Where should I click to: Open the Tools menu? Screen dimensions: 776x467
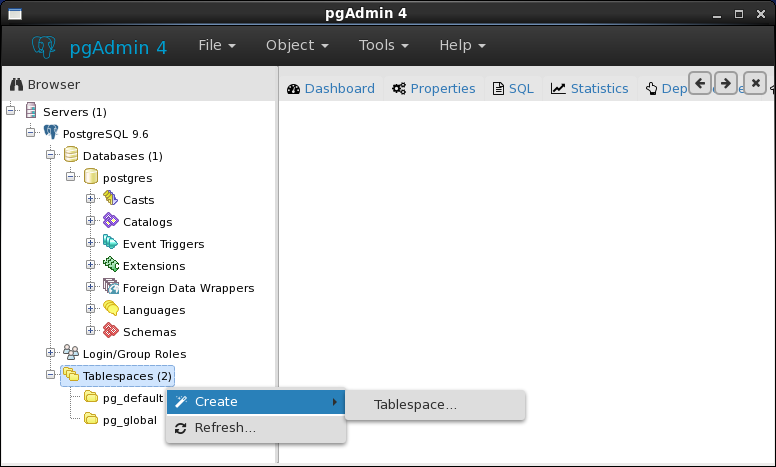(384, 45)
